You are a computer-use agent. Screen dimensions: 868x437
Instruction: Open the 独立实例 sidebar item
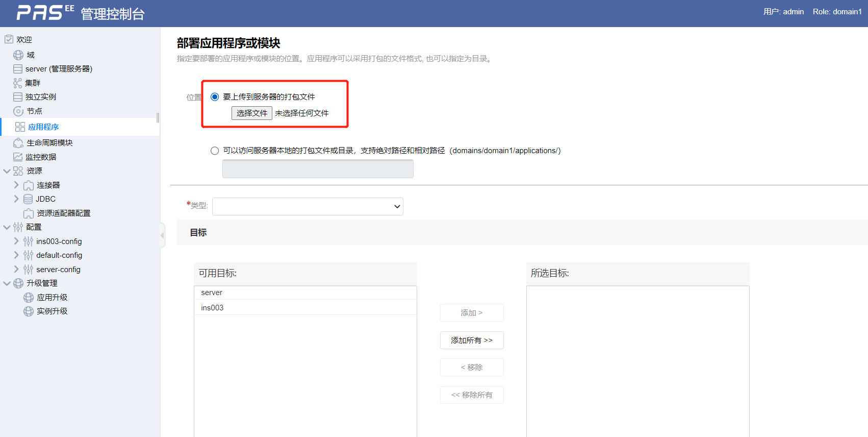point(41,97)
